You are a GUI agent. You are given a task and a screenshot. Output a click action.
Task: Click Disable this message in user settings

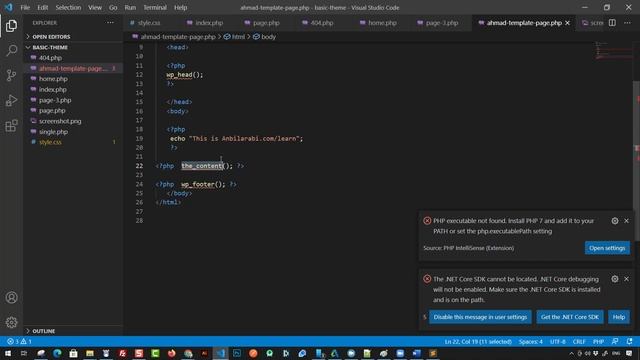[480, 317]
